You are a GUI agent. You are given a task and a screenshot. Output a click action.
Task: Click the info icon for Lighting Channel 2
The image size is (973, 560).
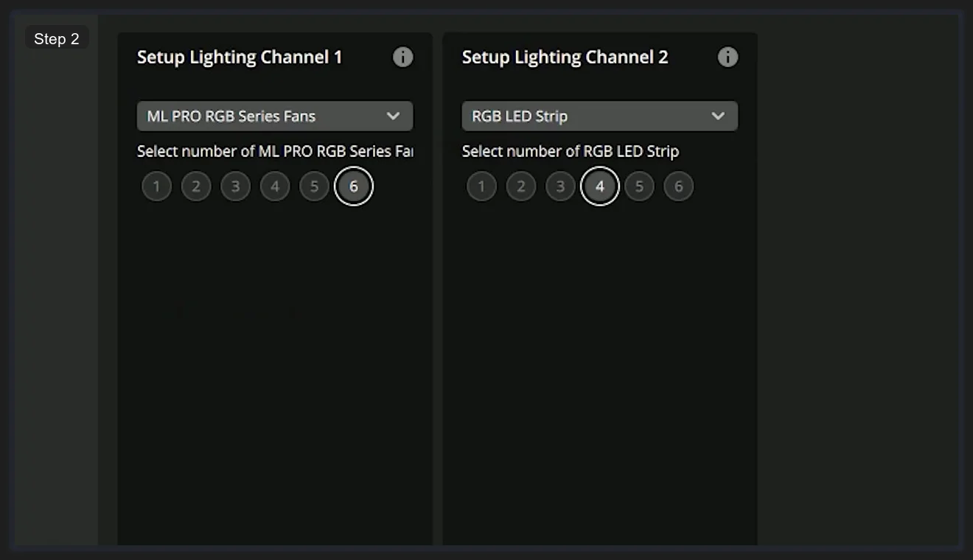[728, 57]
